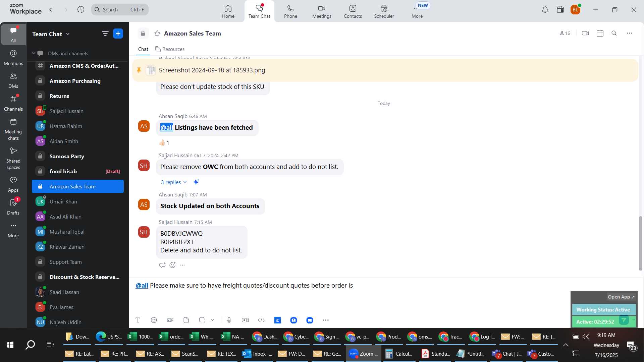
Task: Open Meeting chats in sidebar
Action: [x=13, y=129]
